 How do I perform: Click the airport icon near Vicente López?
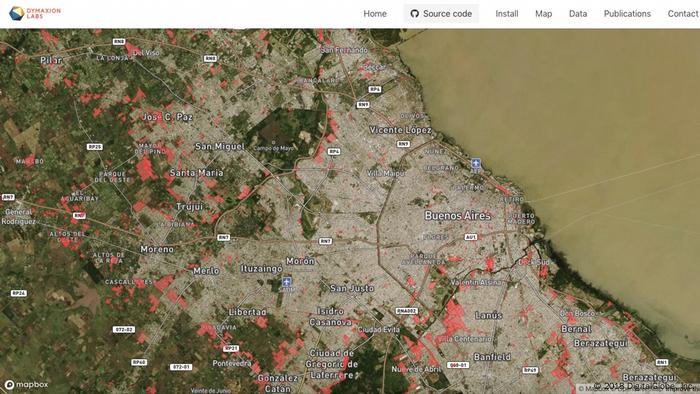(476, 162)
